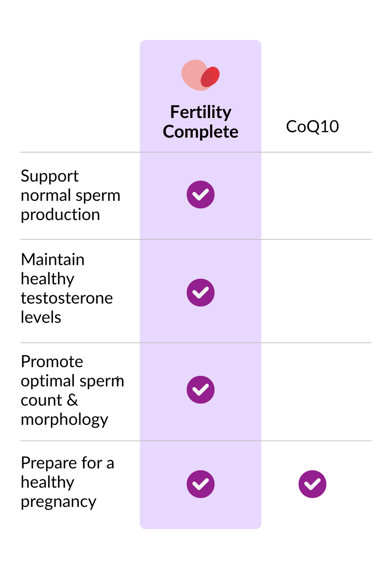Click the bottom gray divider right of the column
This screenshot has height=581, width=392.
pyautogui.click(x=318, y=441)
